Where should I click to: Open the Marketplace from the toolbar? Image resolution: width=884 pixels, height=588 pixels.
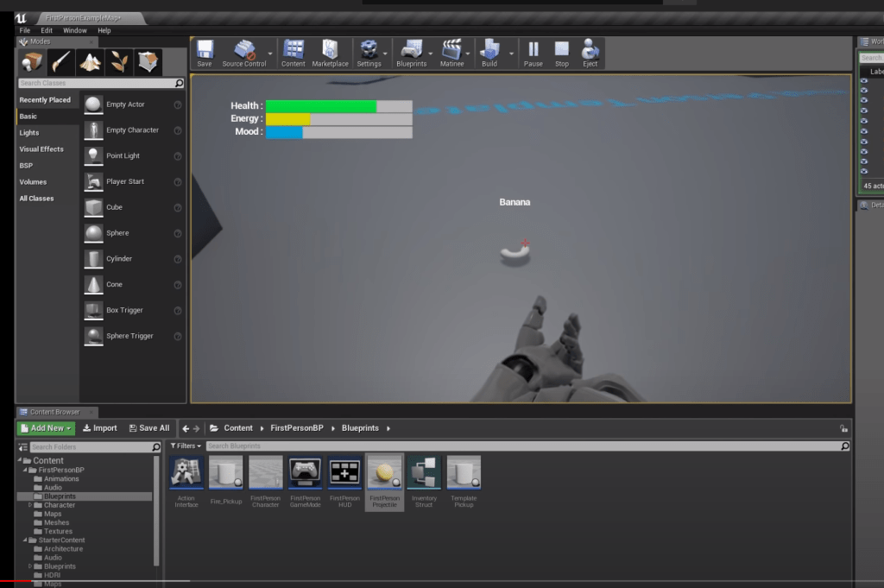tap(330, 52)
